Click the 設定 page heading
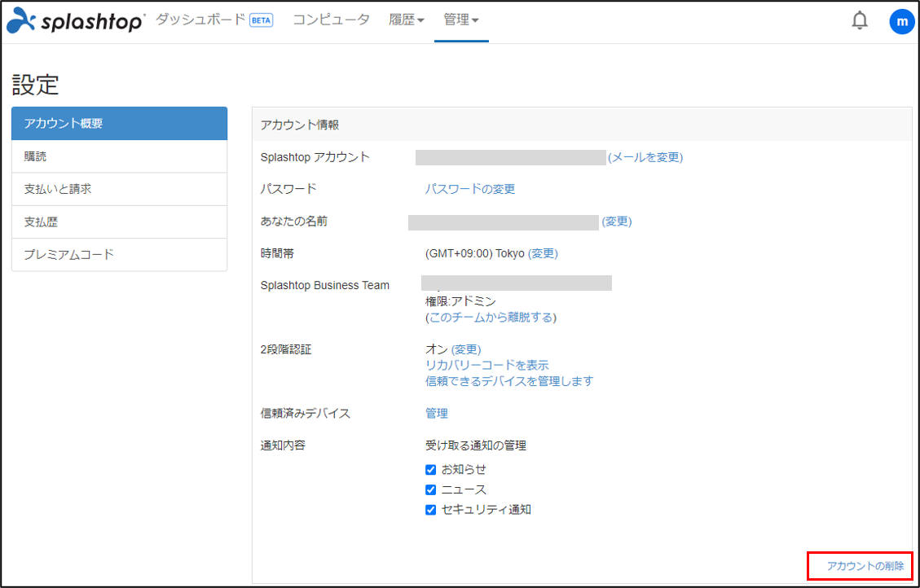Screen dimensions: 920x588 click(x=36, y=86)
